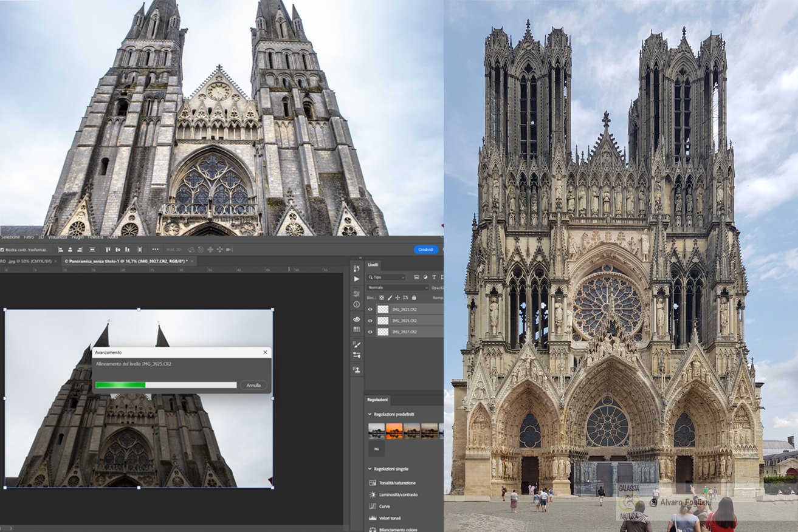Apply the orange sunset adjustment preset

394,431
